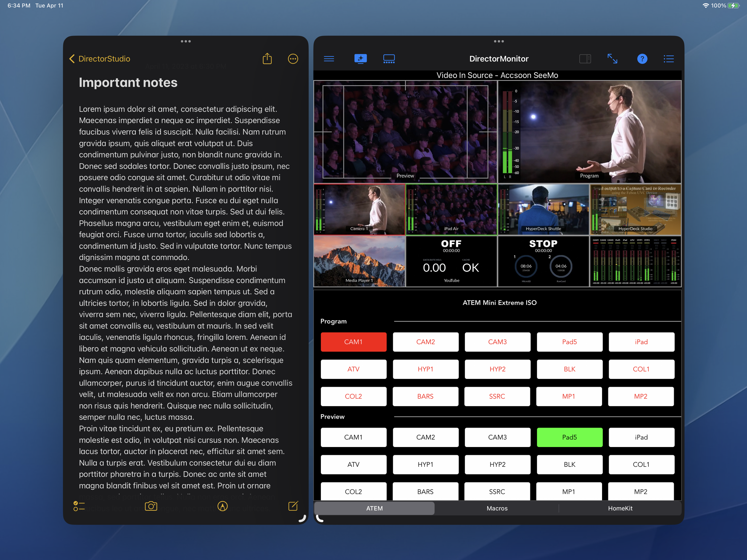This screenshot has width=747, height=560.
Task: Check the Wi-Fi status icon
Action: 705,5
